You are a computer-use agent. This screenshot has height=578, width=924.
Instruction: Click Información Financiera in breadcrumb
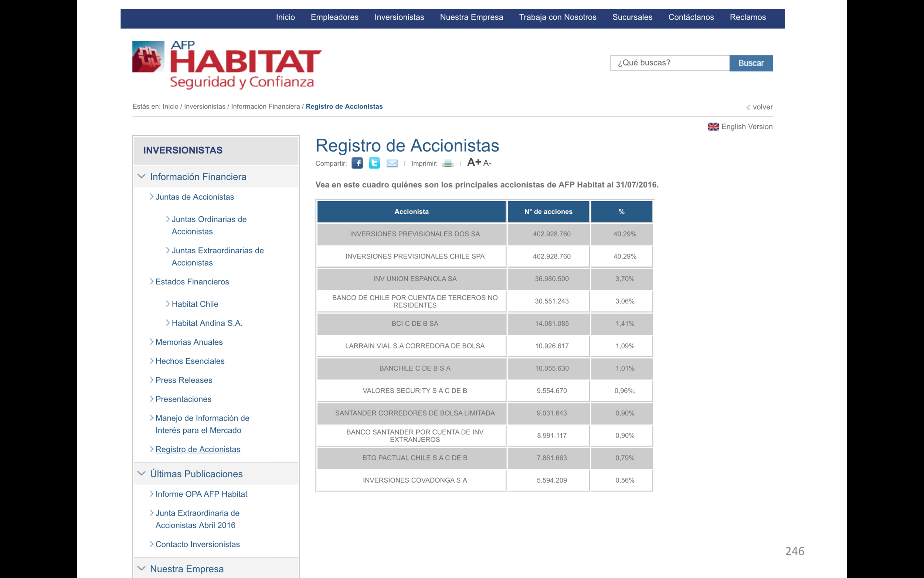(265, 107)
